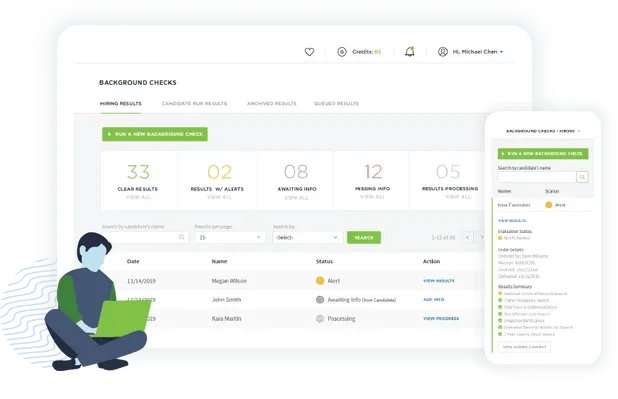Open the notifications bell

(x=410, y=52)
